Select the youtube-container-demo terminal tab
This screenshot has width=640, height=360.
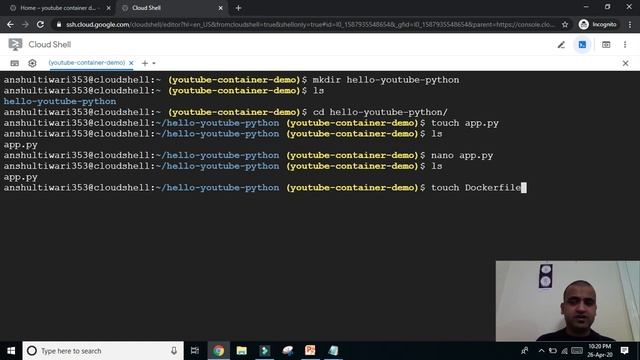(x=87, y=63)
